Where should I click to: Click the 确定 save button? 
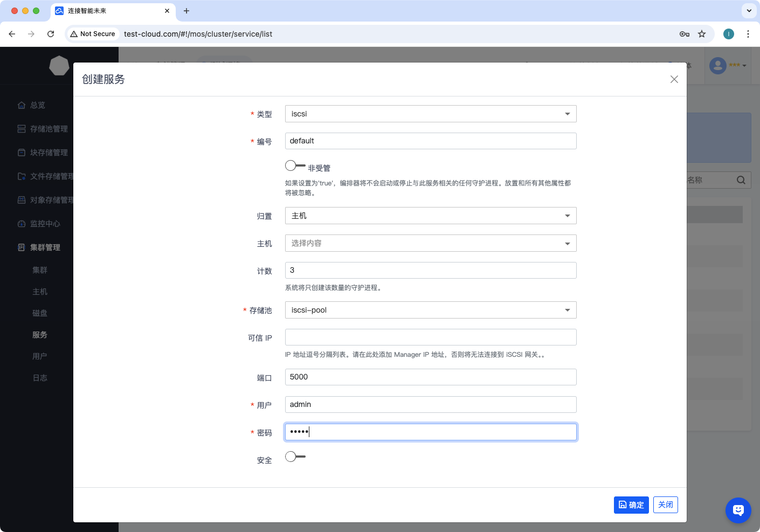(631, 505)
